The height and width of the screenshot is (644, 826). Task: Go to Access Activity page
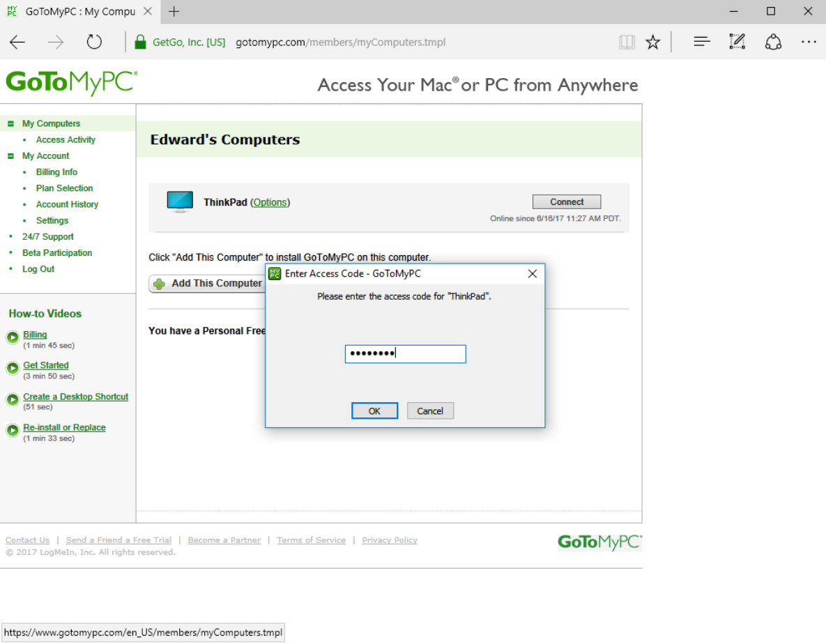[x=66, y=140]
